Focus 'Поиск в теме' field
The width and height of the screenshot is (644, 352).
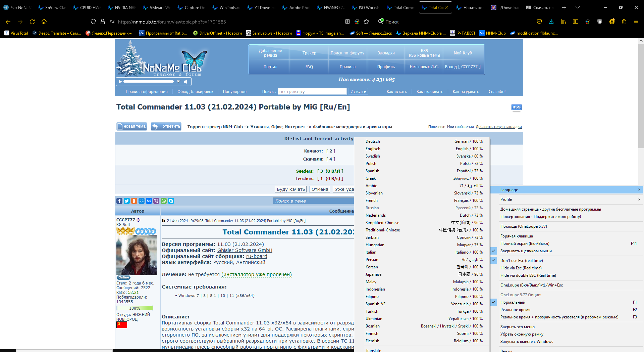tap(313, 201)
